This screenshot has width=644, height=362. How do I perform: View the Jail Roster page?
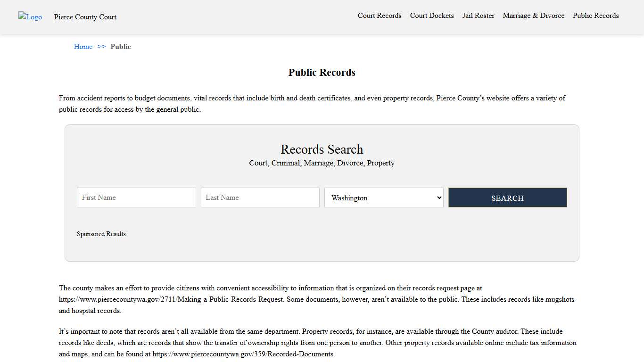[x=478, y=16]
